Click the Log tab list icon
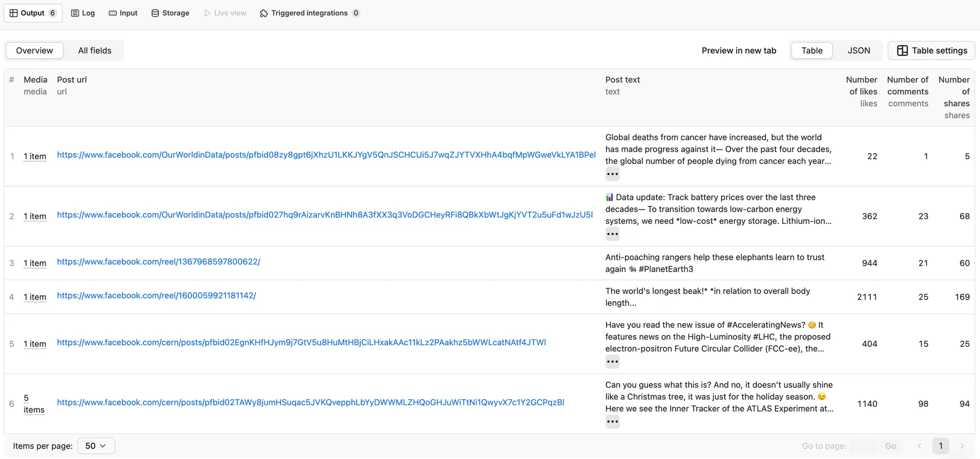The width and height of the screenshot is (980, 459). pyautogui.click(x=75, y=13)
